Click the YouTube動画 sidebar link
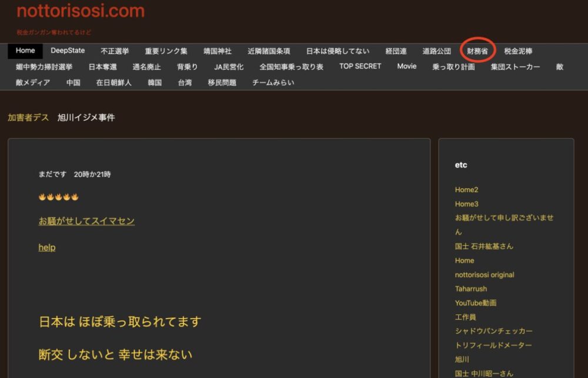Image resolution: width=588 pixels, height=378 pixels. point(476,303)
